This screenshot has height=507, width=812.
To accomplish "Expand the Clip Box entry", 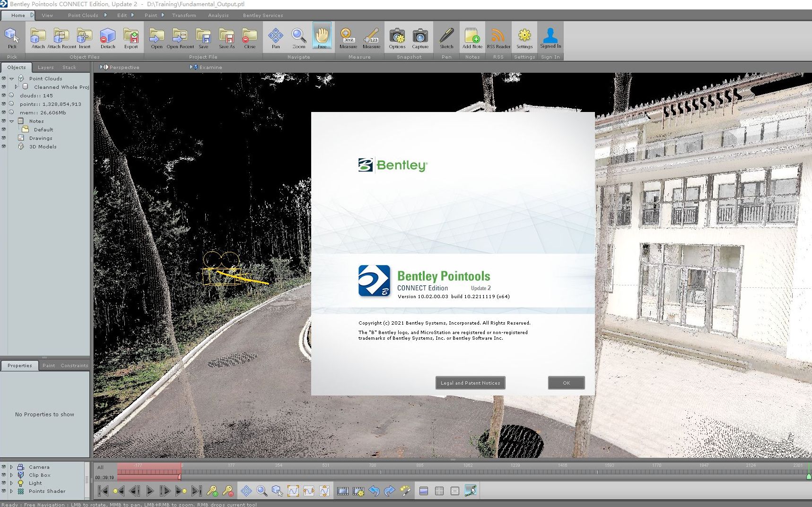I will [12, 475].
